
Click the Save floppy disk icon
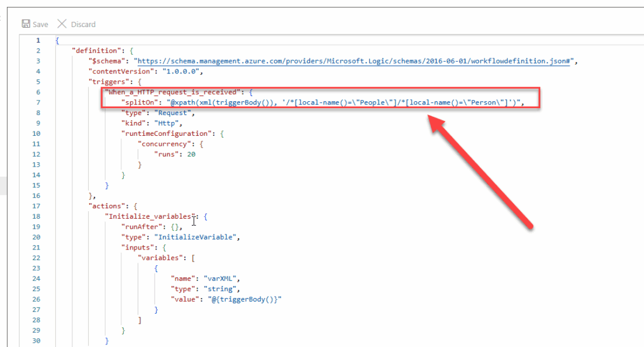[26, 24]
